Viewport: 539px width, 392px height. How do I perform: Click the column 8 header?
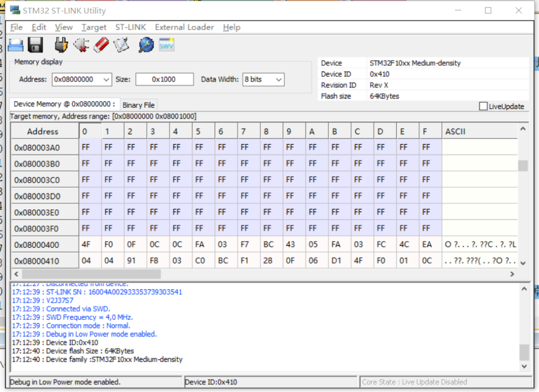(272, 131)
